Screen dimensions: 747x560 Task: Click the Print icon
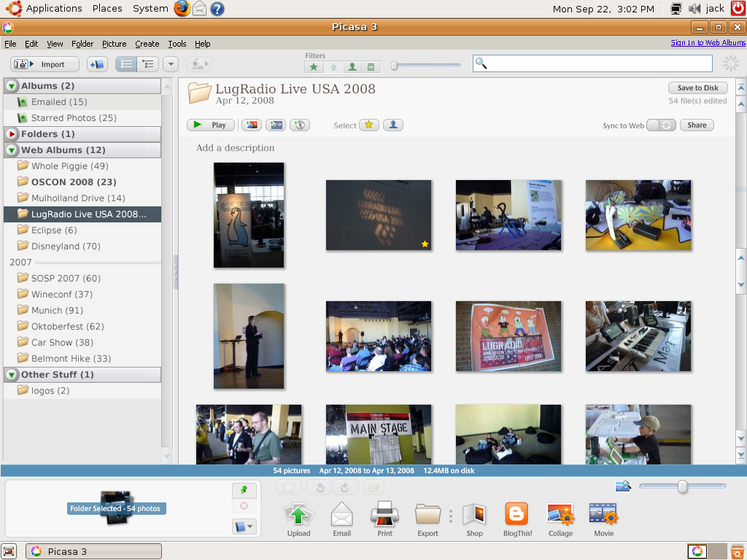tap(384, 518)
